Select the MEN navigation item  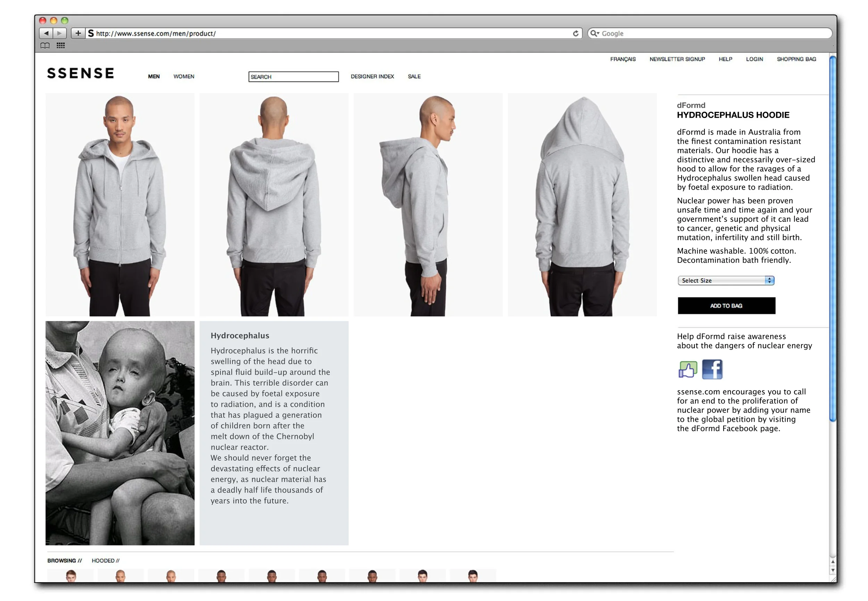click(154, 76)
